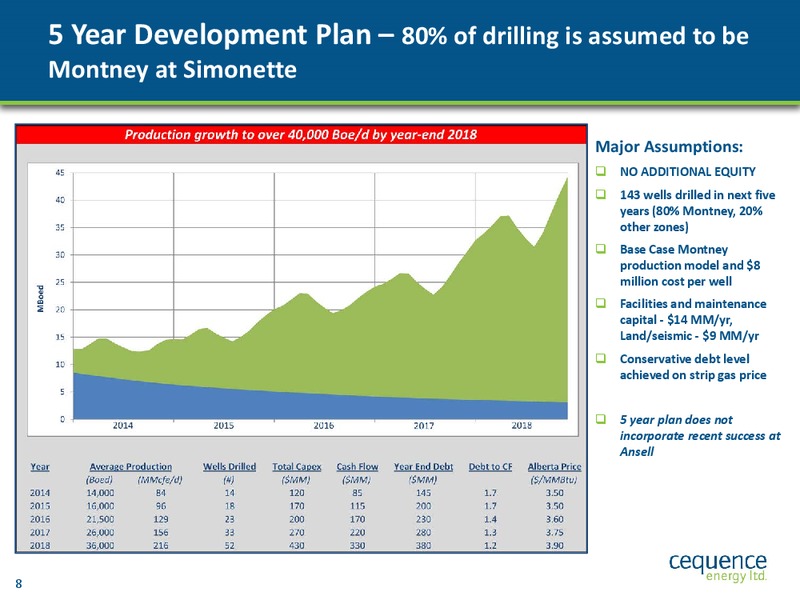Select the '5 year plan does not' italic text
The image size is (800, 600).
[x=676, y=420]
